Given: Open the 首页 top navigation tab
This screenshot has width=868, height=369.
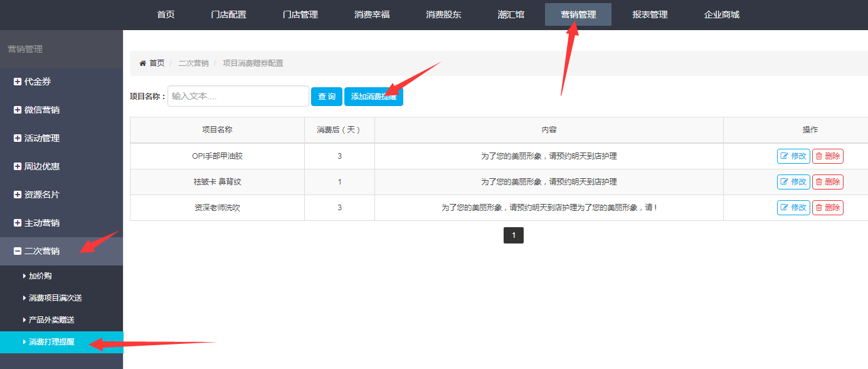Looking at the screenshot, I should 166,14.
